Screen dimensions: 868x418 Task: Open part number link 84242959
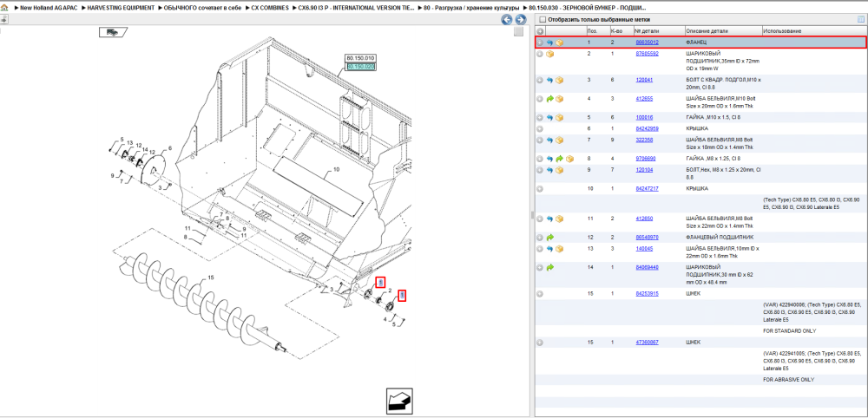[x=647, y=129]
